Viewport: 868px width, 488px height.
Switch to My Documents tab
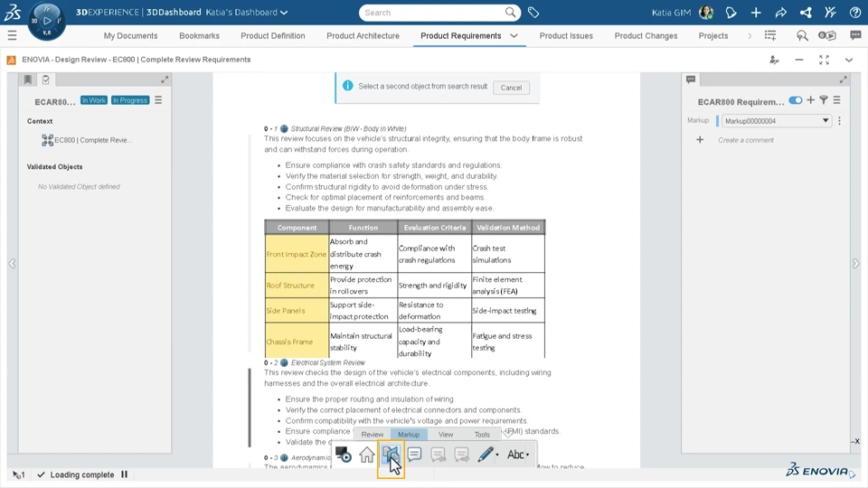tap(130, 35)
